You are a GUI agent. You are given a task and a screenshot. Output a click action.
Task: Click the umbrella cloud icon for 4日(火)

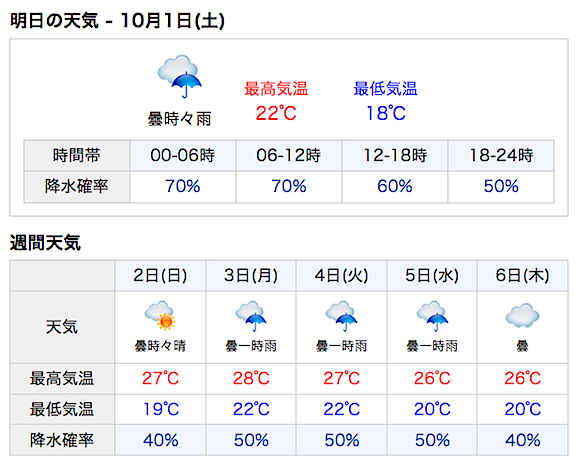point(341,316)
